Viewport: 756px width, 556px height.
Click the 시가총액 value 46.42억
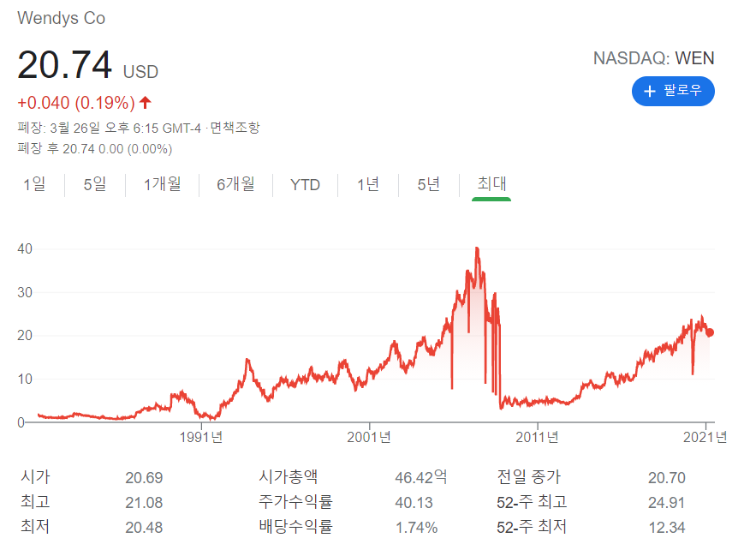pos(421,477)
